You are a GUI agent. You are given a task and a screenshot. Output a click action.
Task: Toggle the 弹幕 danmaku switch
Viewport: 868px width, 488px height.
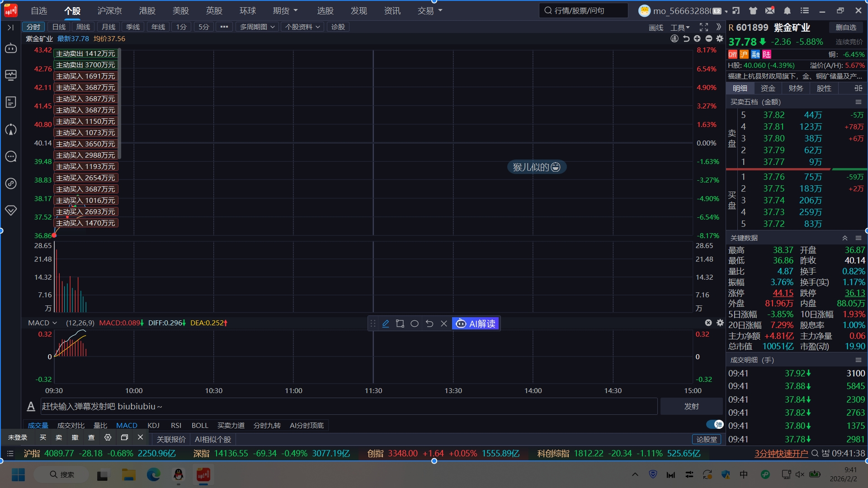pyautogui.click(x=715, y=424)
